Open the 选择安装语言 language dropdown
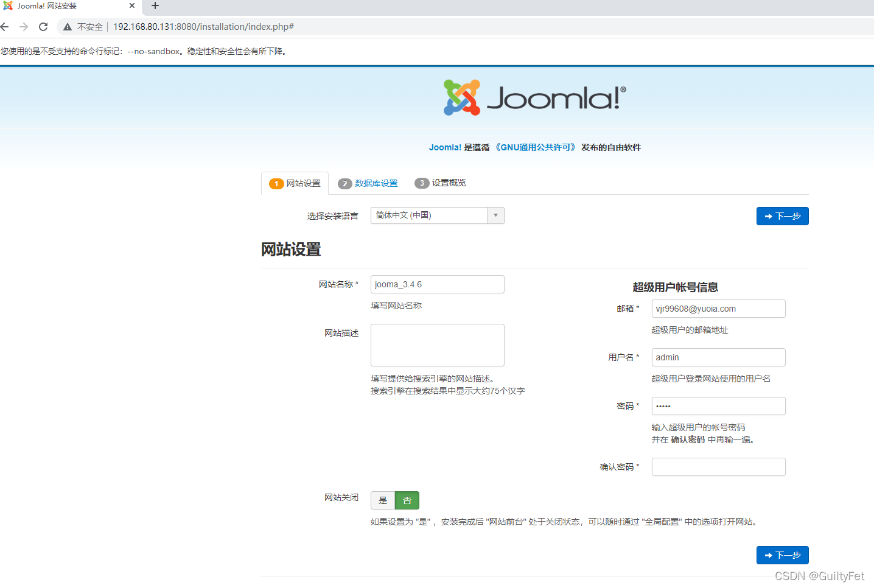The image size is (874, 588). (437, 215)
